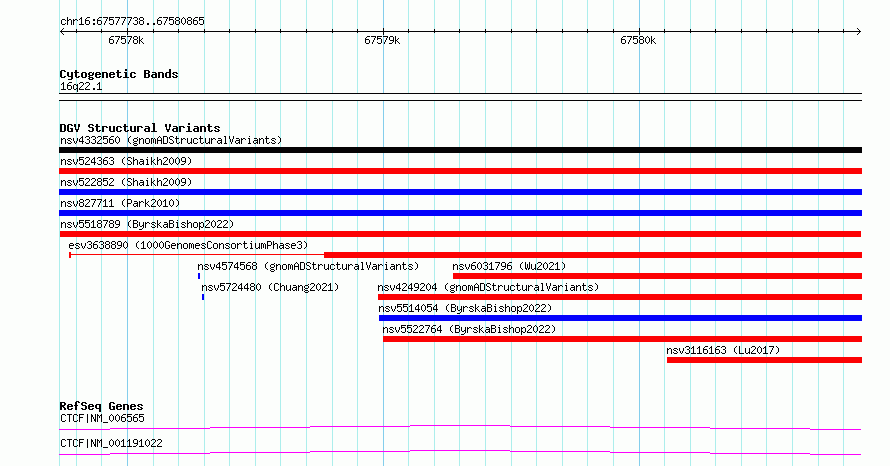Click the blue nsv522852 variant bar
The height and width of the screenshot is (466, 890).
(460, 192)
